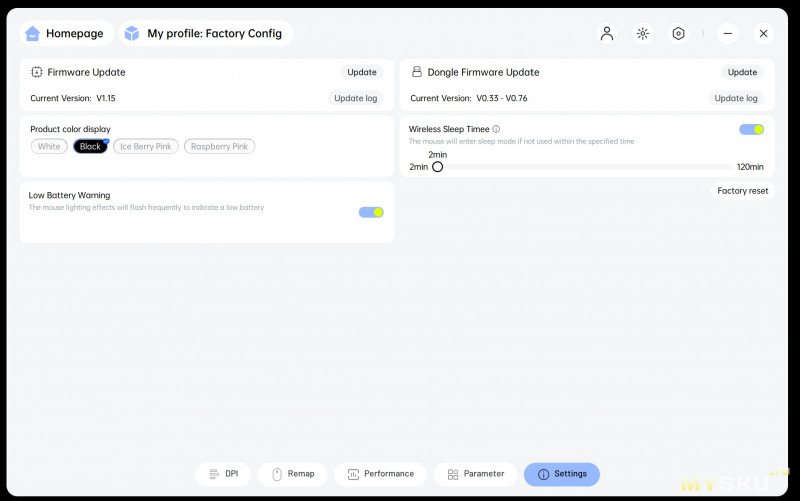Choose Ice Berry Pink color option

coord(145,146)
